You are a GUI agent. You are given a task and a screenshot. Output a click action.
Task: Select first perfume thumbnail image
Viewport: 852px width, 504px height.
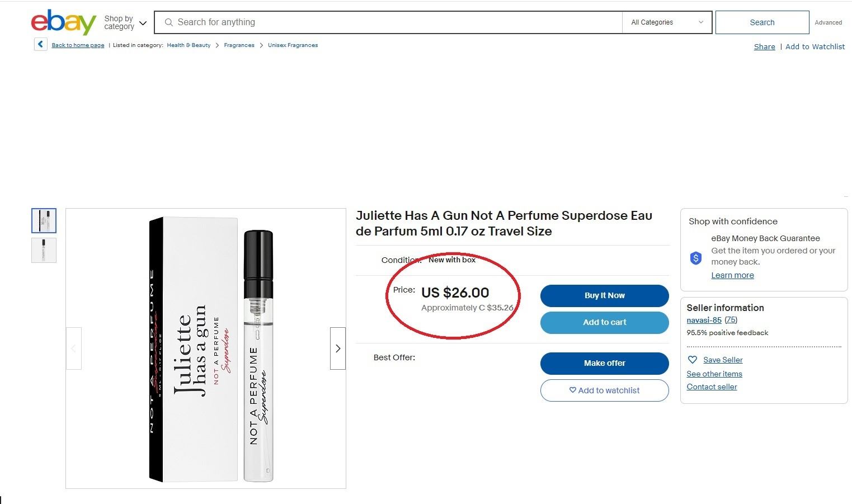[x=44, y=220]
